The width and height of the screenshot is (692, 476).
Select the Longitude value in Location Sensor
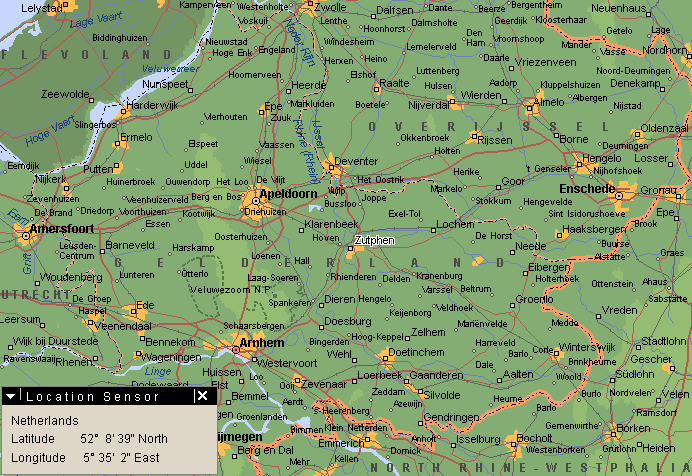pos(121,457)
